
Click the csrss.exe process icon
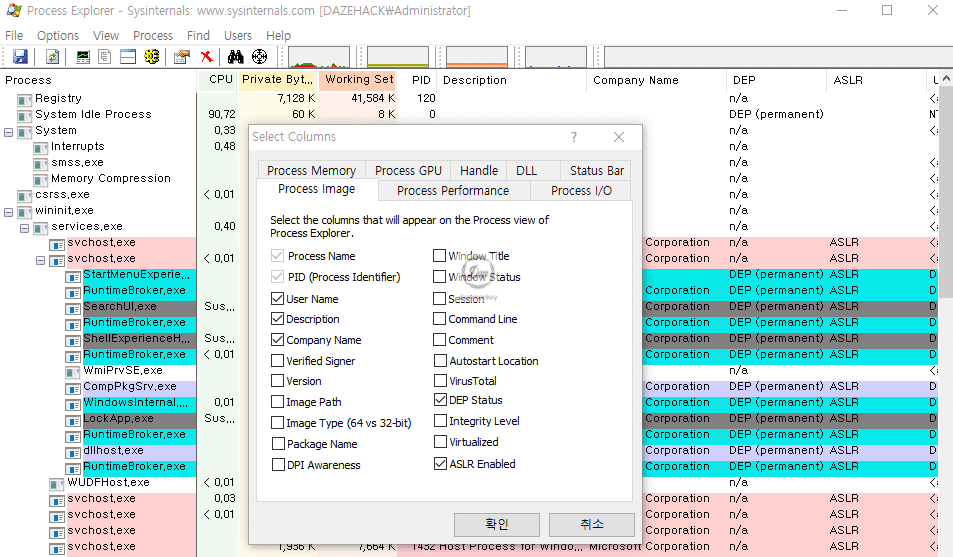[24, 195]
